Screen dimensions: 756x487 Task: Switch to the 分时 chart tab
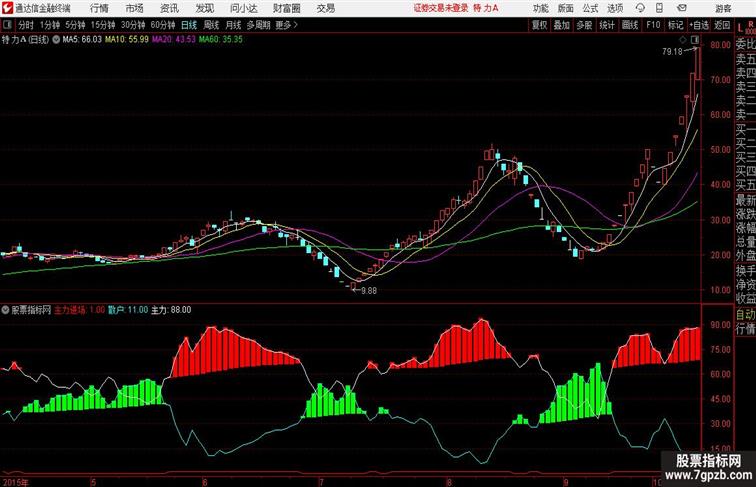pyautogui.click(x=26, y=25)
